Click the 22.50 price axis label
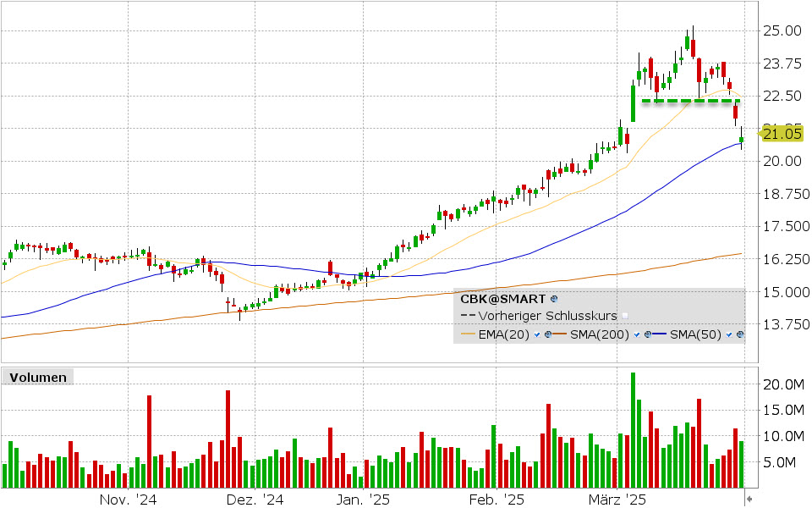Viewport: 812px width, 508px height. (x=782, y=96)
